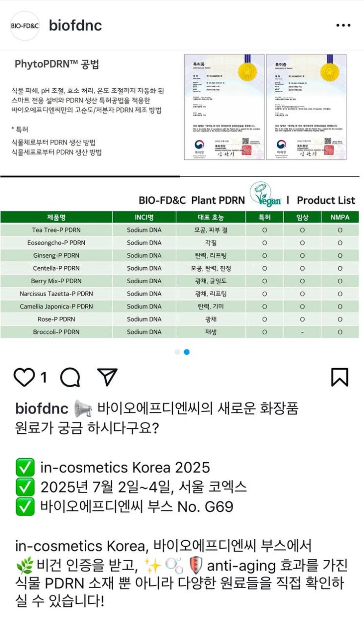364x624 pixels.
Task: Select the Broccoli-P PDRN row
Action: coord(56,332)
